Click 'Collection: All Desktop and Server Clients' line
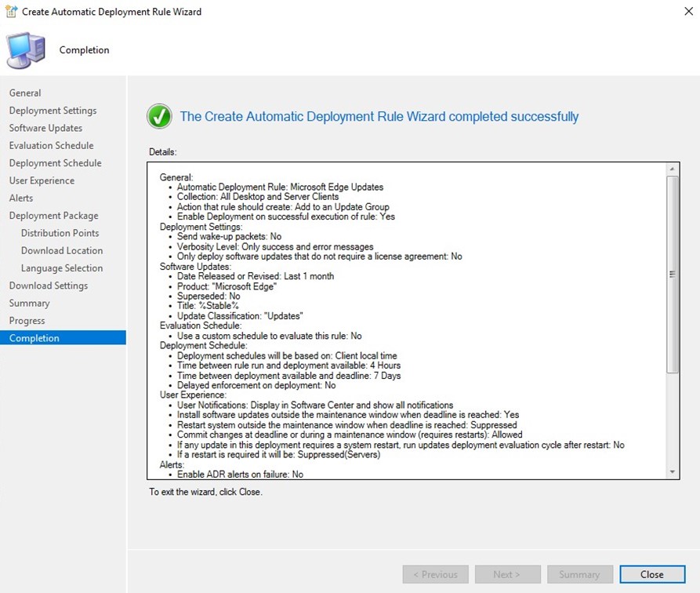The width and height of the screenshot is (700, 593). point(258,197)
